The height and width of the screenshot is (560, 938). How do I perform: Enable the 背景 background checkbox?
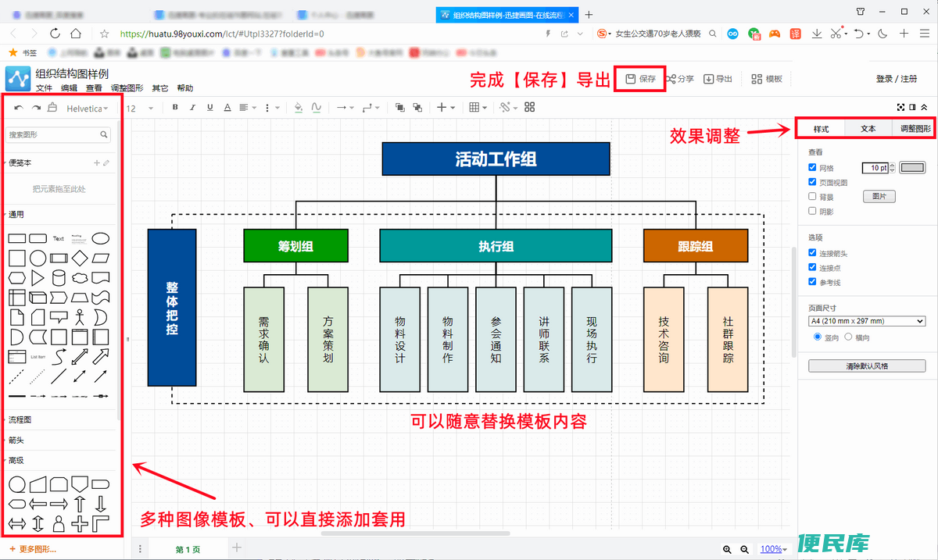click(813, 196)
